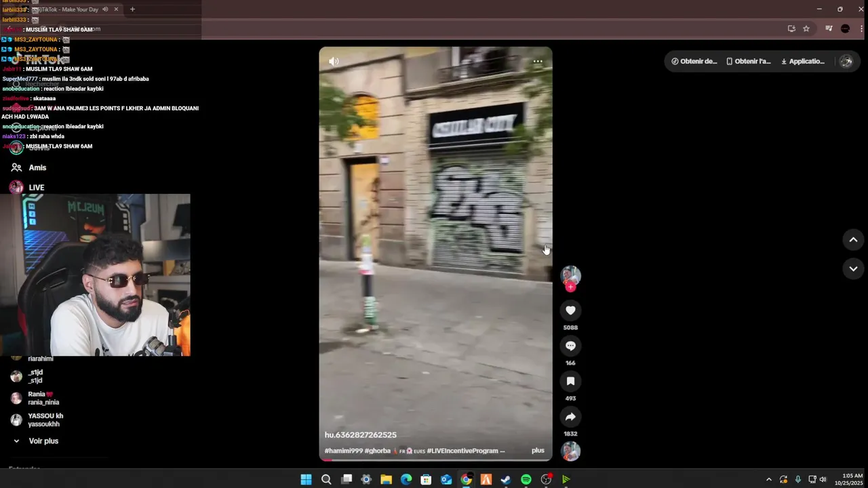Open the LIVE sidebar item
Image resolution: width=868 pixels, height=488 pixels.
tap(27, 187)
